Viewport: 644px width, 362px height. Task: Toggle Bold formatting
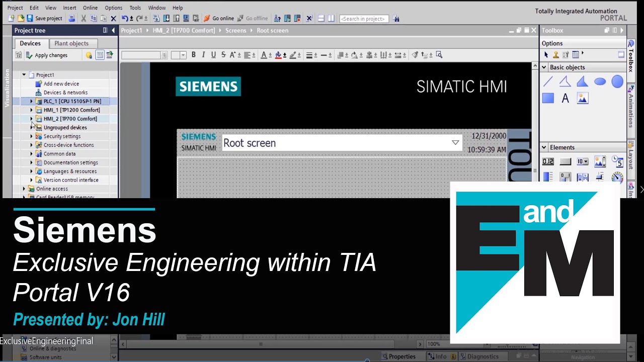193,55
